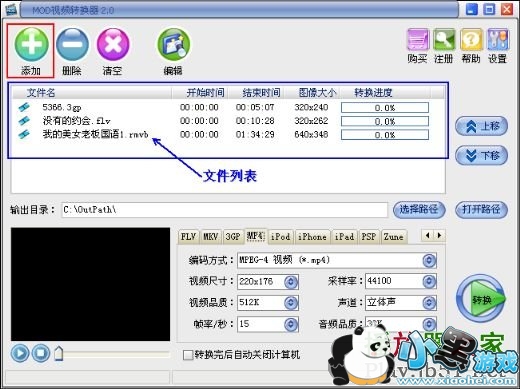Click image size 640x348

(x=311, y=135)
